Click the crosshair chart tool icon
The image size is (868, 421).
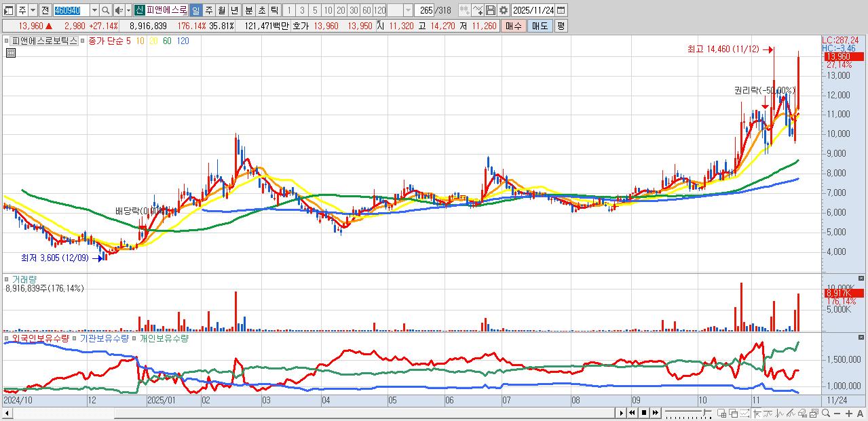tap(757, 413)
